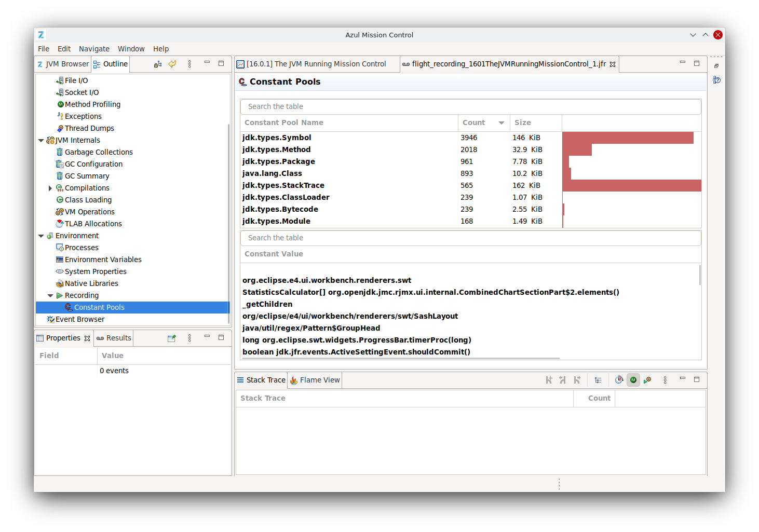Select the jdk.types.StackTrace row
The image size is (759, 532).
471,185
